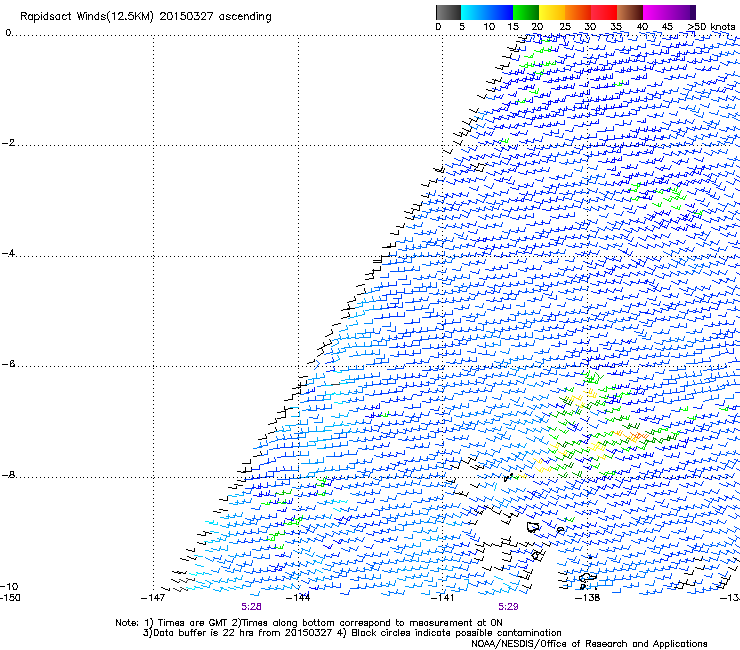The image size is (740, 650).
Task: Click the '0' latitude axis label
Action: (8, 33)
